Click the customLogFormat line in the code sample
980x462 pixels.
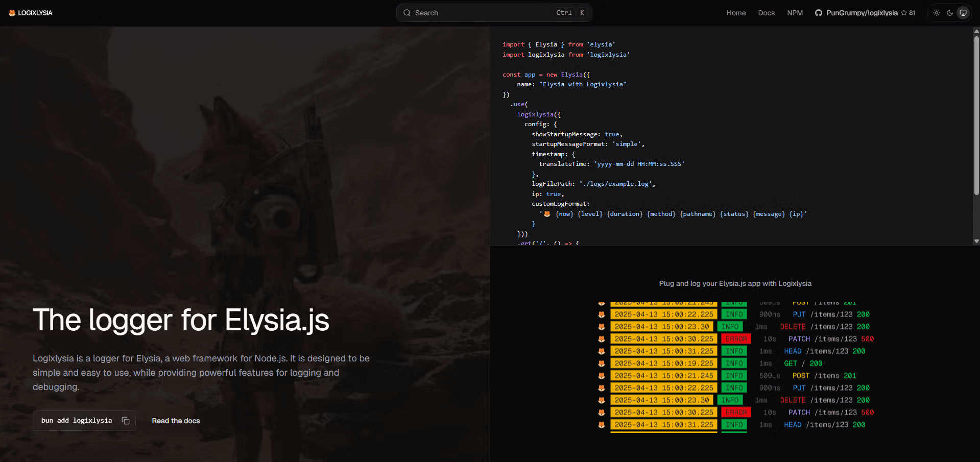560,203
